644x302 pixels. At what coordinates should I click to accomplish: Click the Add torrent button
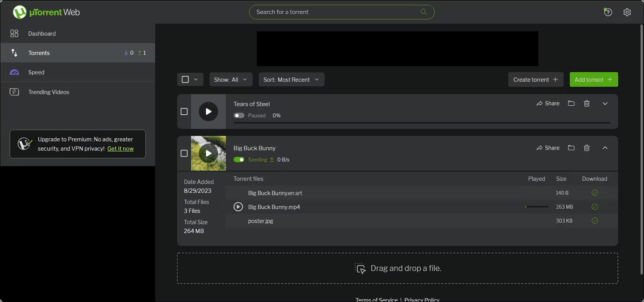coord(594,79)
